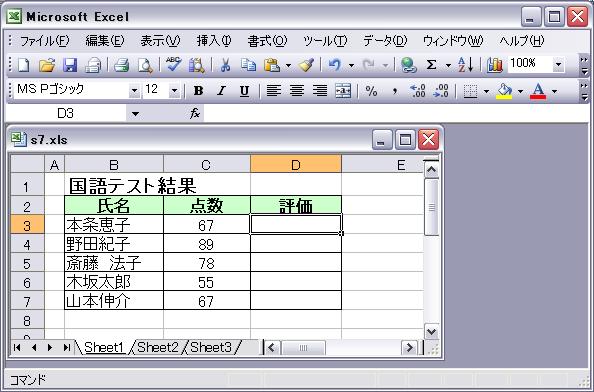The height and width of the screenshot is (392, 594).
Task: Select column D header
Action: click(x=296, y=165)
